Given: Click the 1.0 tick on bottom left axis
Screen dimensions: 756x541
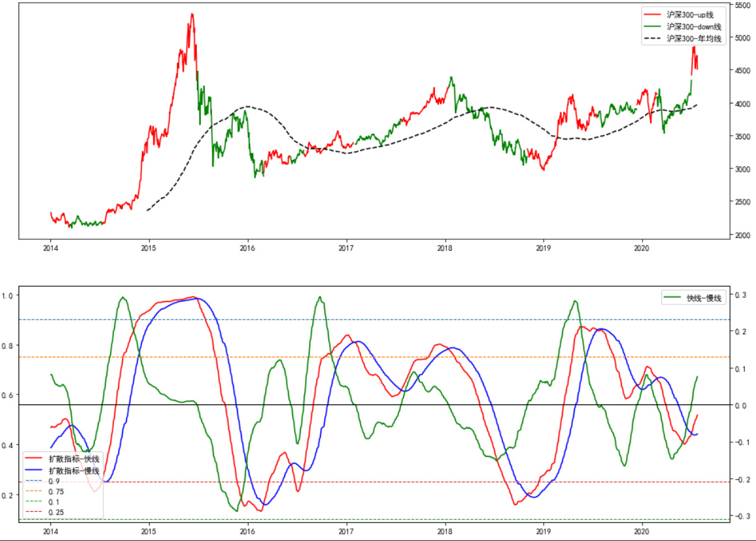Looking at the screenshot, I should 9,295.
